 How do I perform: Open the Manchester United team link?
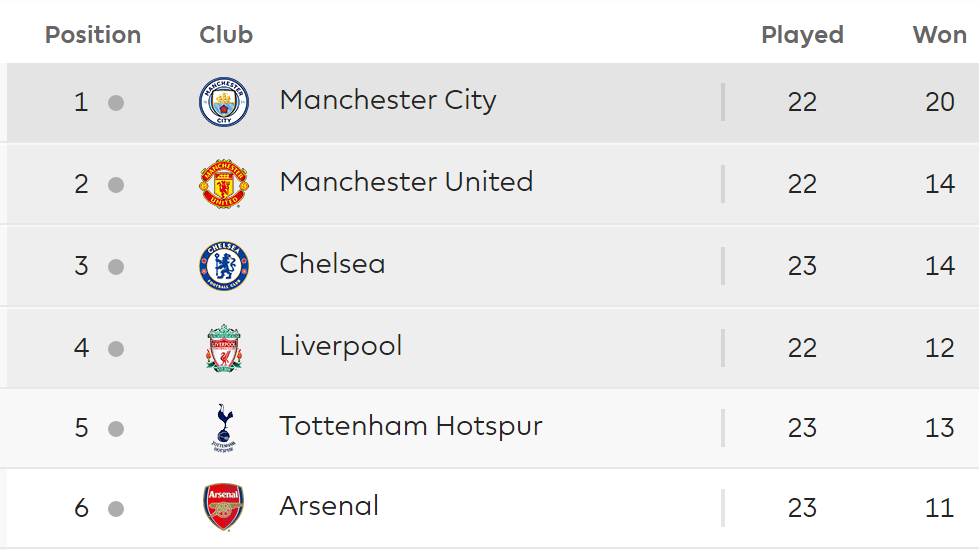point(406,182)
